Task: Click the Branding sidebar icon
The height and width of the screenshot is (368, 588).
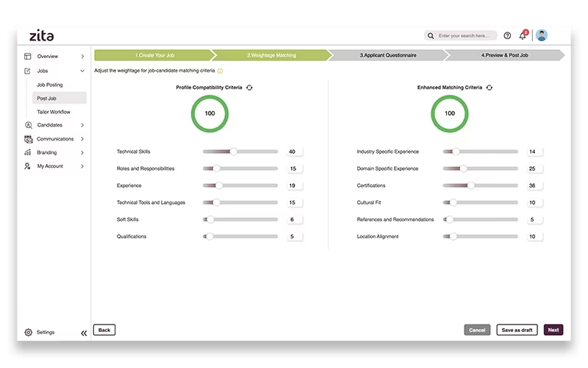Action: point(28,152)
